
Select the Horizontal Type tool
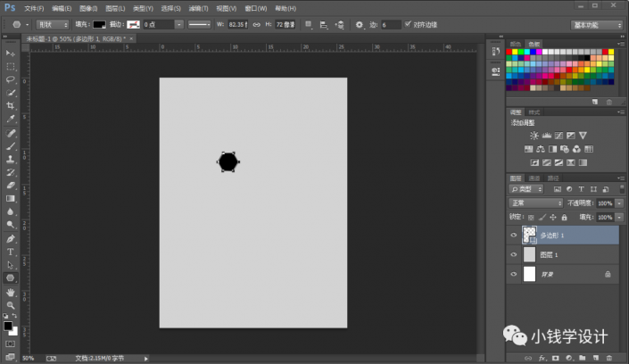(11, 252)
